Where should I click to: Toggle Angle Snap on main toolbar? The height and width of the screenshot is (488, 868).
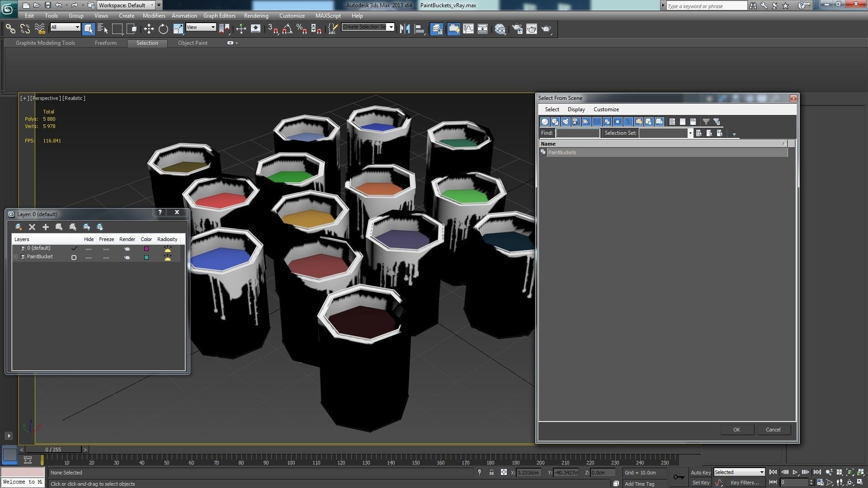(x=287, y=29)
